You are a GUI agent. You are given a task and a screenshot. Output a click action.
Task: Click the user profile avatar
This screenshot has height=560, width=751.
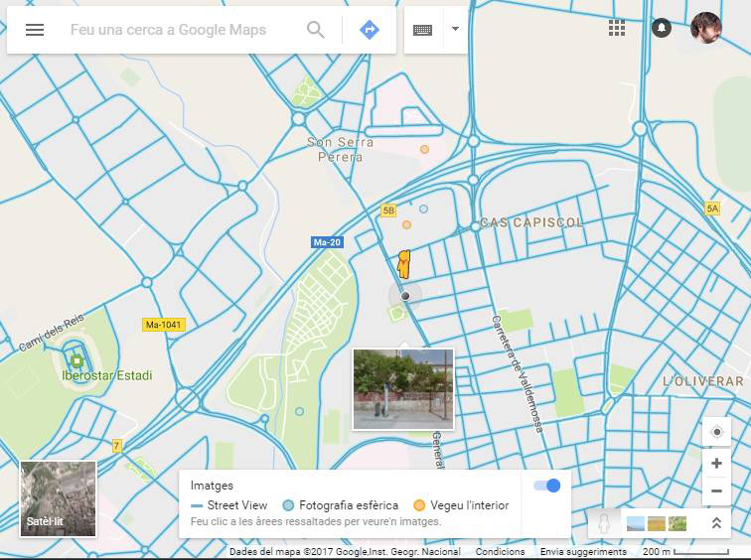(x=706, y=28)
